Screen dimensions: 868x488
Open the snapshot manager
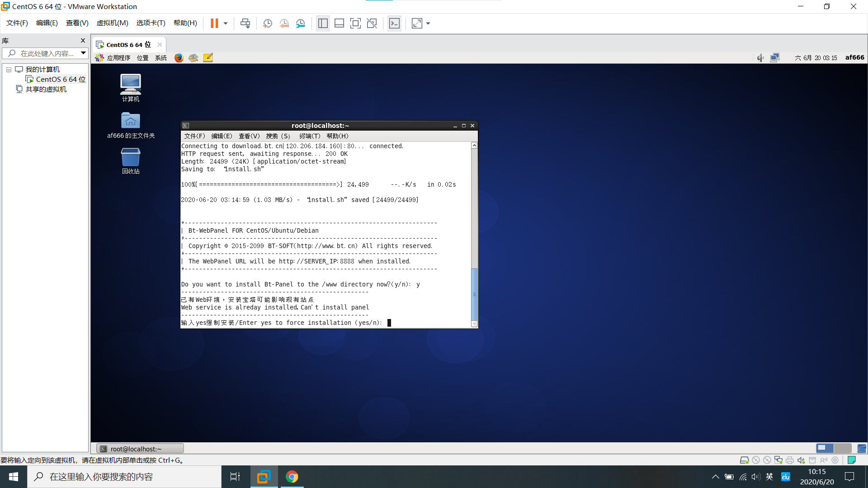tap(301, 23)
